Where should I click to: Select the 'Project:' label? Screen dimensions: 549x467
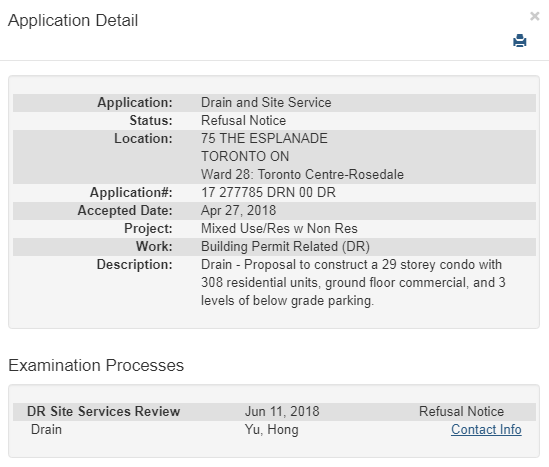click(148, 229)
